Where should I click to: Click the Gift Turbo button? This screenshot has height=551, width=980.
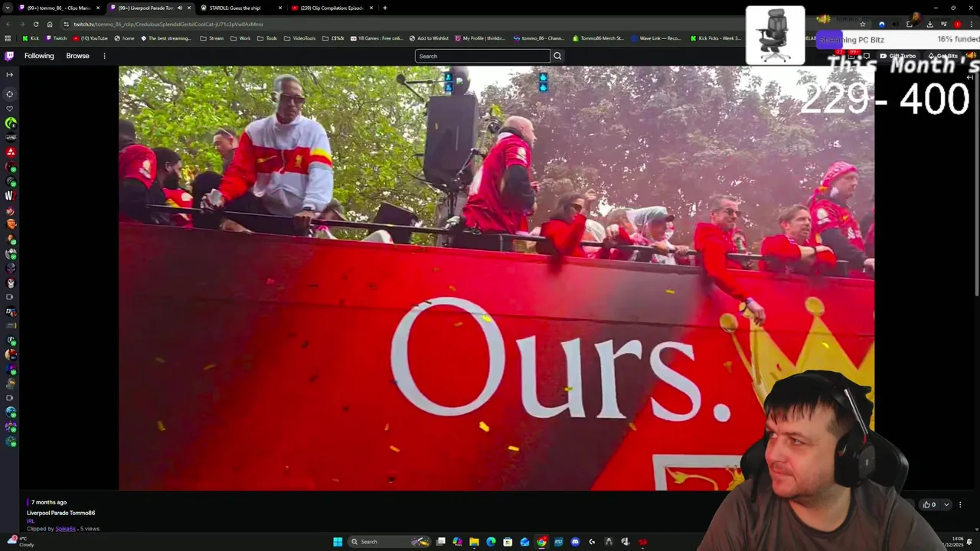[898, 56]
